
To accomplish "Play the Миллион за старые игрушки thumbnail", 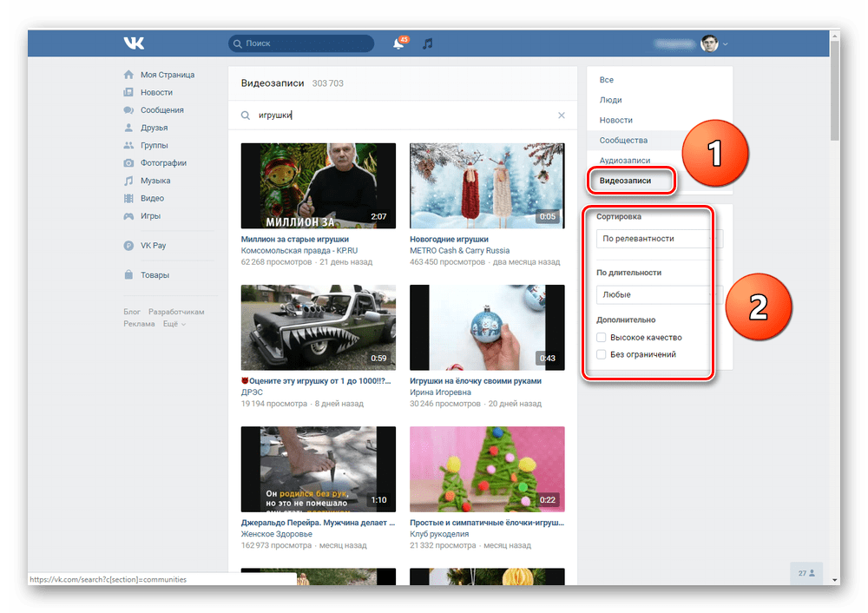I will click(319, 186).
